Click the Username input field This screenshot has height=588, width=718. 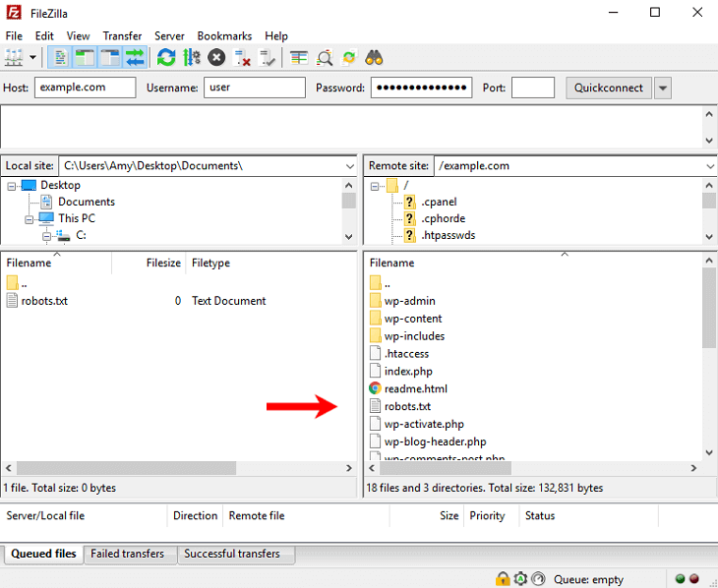click(x=255, y=88)
